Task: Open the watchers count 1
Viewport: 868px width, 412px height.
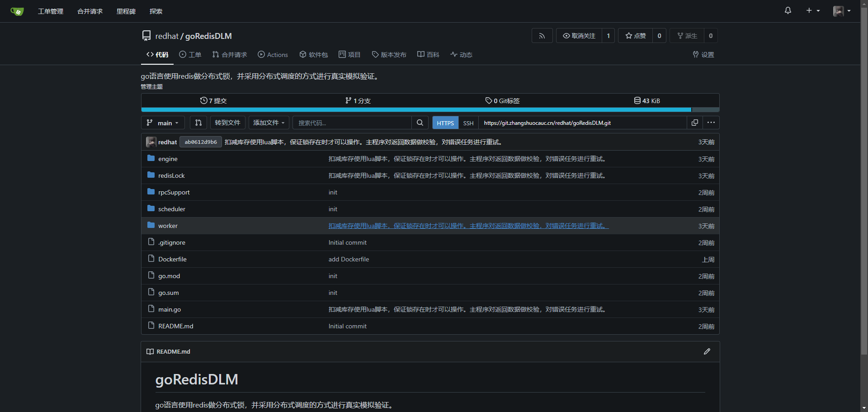Action: pos(609,36)
